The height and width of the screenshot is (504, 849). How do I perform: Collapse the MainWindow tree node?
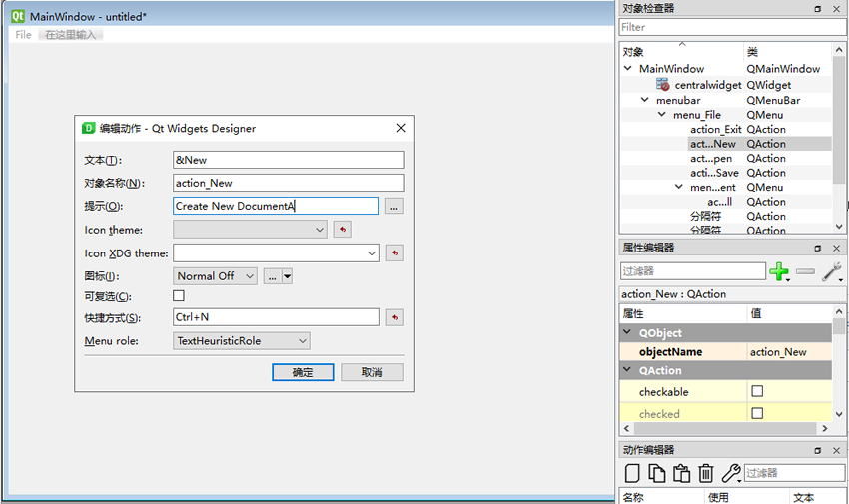point(628,68)
